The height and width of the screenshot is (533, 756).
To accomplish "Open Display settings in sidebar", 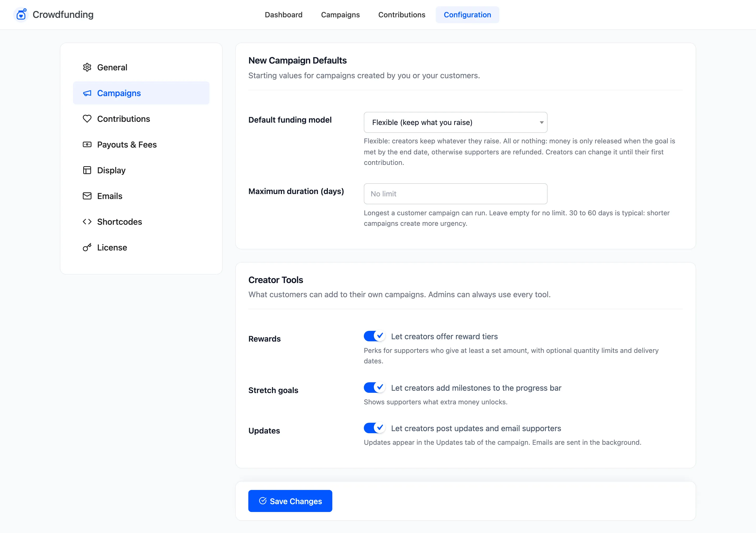I will (141, 170).
